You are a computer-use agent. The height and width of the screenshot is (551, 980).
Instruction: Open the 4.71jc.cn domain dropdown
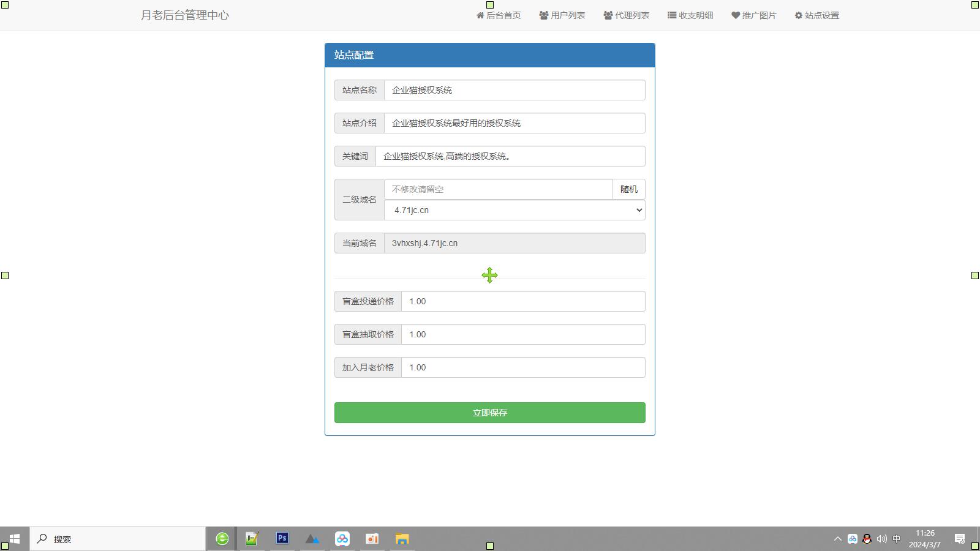(514, 210)
